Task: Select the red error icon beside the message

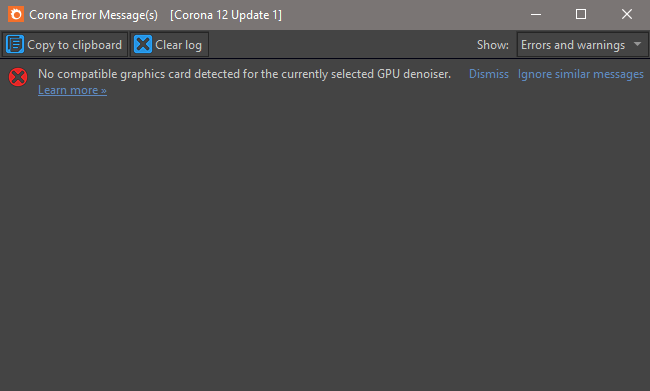Action: point(18,77)
